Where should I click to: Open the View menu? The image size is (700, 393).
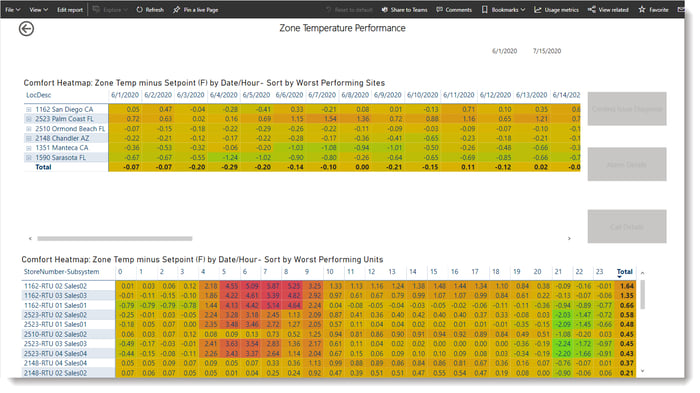tap(38, 9)
